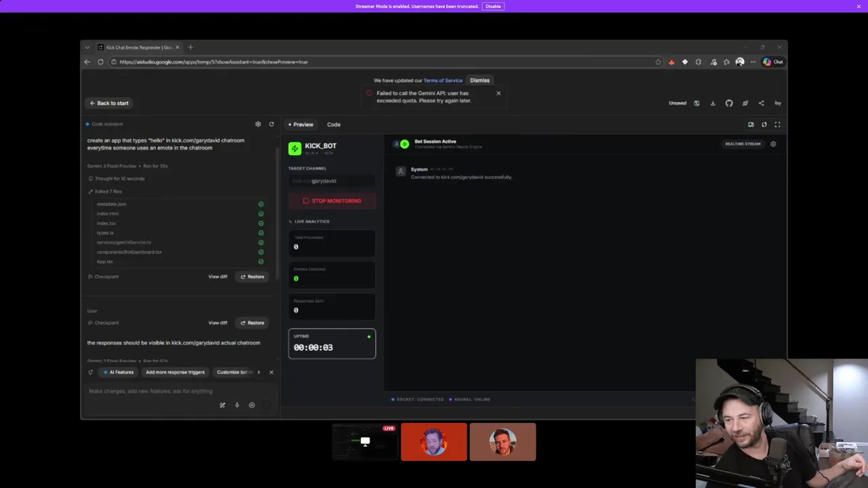Toggle device preview icon in preview toolbar
Viewport: 868px width, 488px height.
click(751, 125)
